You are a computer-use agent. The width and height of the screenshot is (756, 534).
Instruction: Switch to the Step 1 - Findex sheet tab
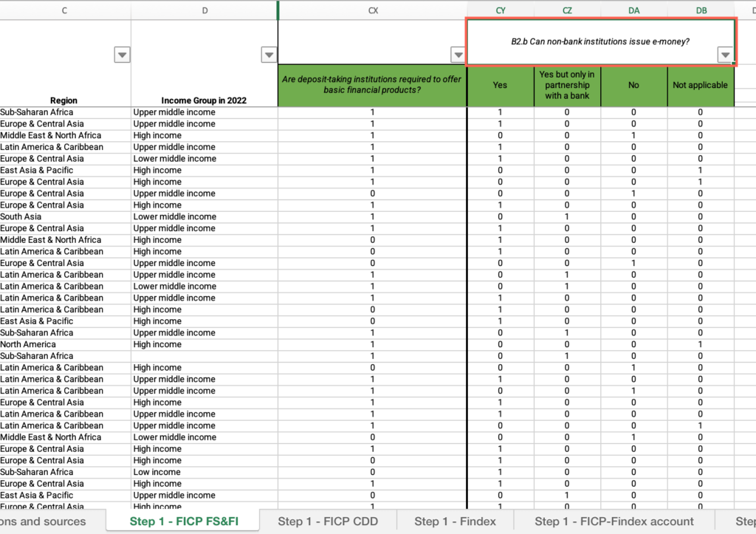tap(455, 521)
